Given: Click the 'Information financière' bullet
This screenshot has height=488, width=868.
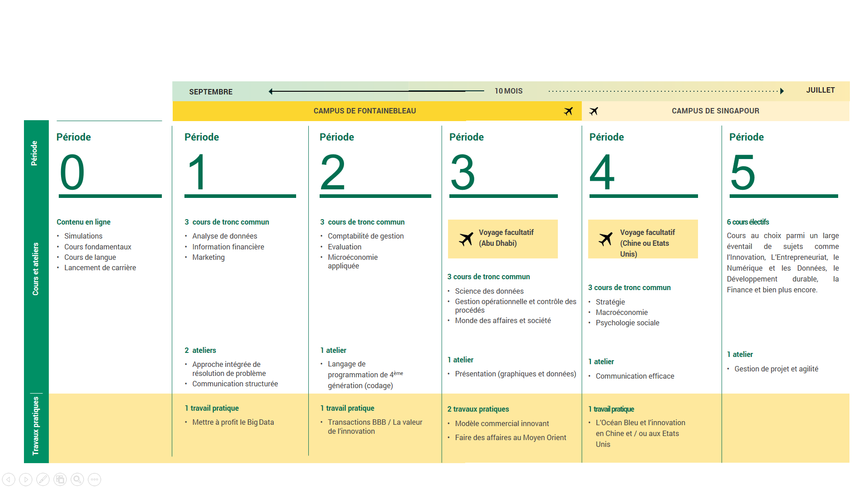Looking at the screenshot, I should coord(228,247).
